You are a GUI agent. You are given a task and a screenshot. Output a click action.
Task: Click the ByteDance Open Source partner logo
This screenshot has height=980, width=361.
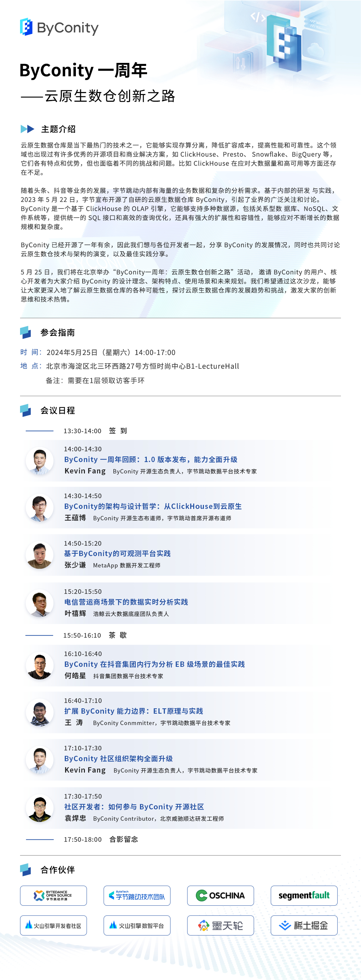click(53, 896)
